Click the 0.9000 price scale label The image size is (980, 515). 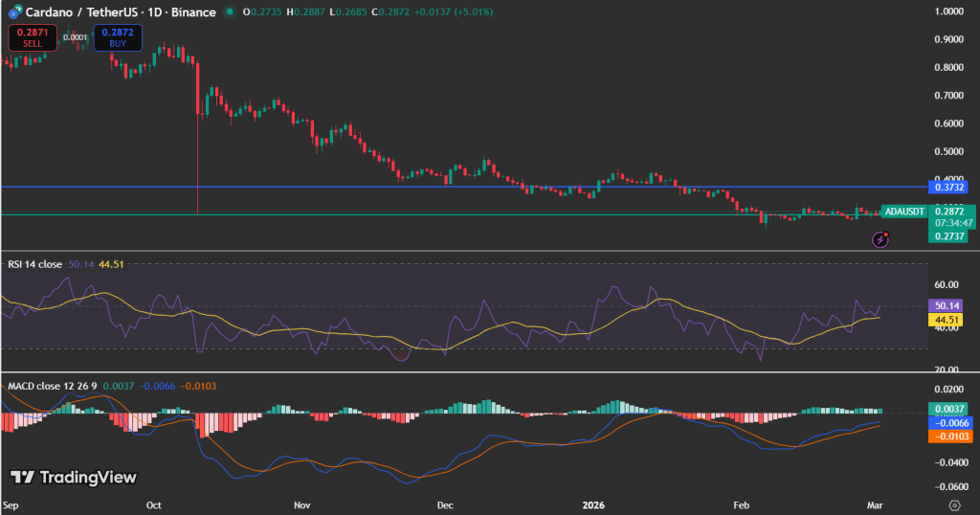(948, 39)
